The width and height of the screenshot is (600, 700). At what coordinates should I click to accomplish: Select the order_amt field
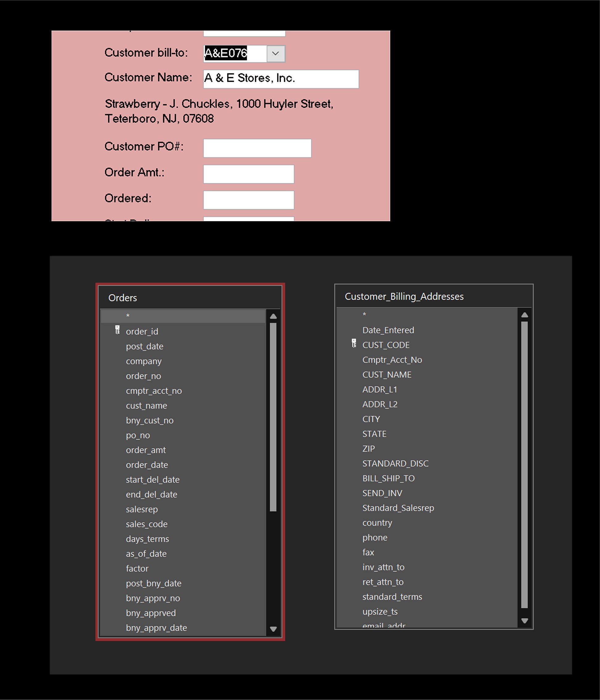point(184,450)
